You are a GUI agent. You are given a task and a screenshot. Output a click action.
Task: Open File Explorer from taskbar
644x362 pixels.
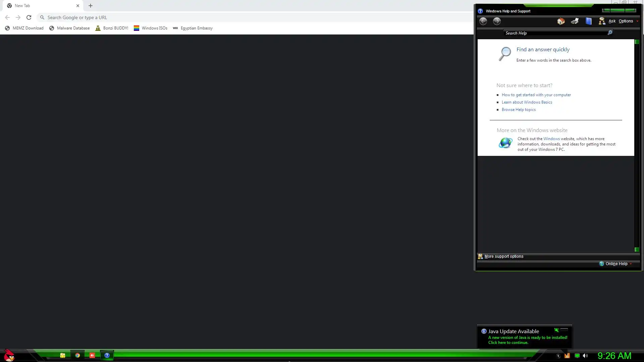[x=63, y=355]
